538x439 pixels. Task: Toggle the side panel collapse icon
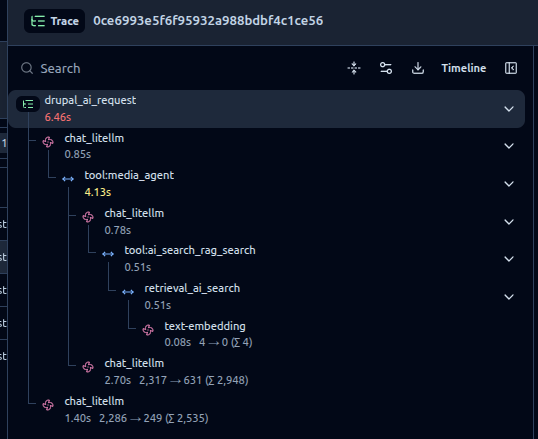[511, 68]
